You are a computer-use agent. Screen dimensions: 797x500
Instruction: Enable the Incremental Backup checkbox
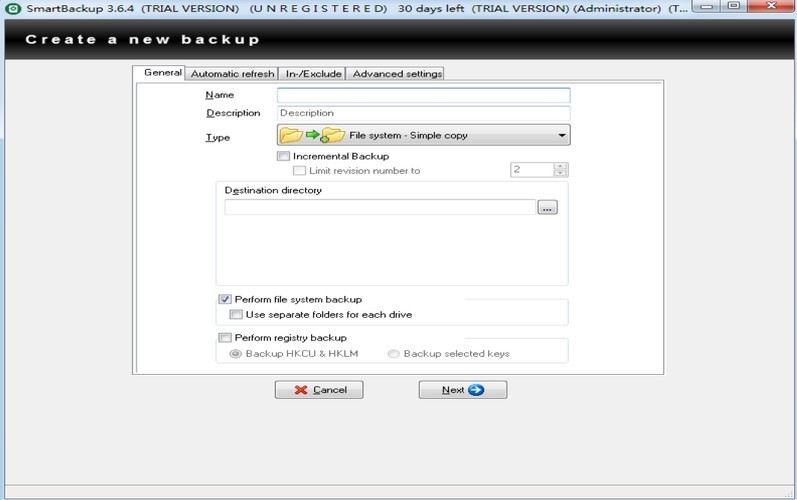click(284, 156)
